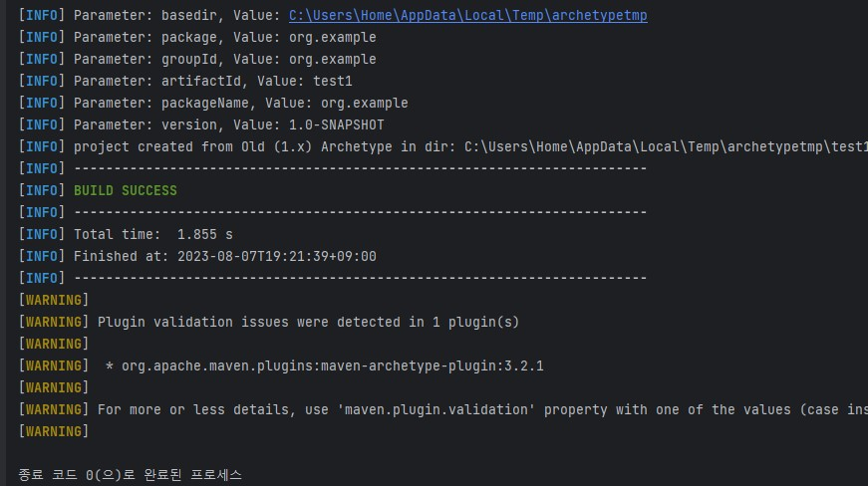
Task: Click the project created from Old Archetype line
Action: point(442,147)
